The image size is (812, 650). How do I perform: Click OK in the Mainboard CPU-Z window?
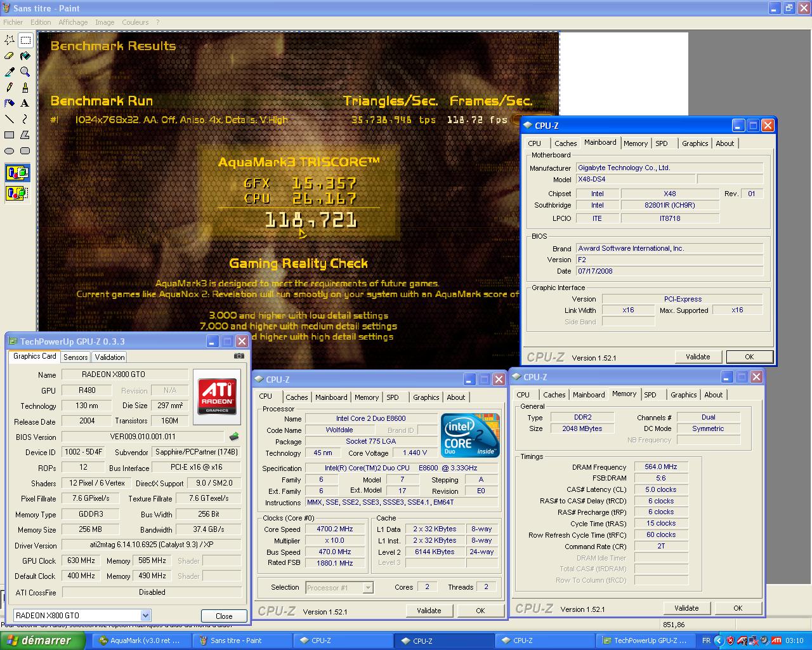pos(749,357)
